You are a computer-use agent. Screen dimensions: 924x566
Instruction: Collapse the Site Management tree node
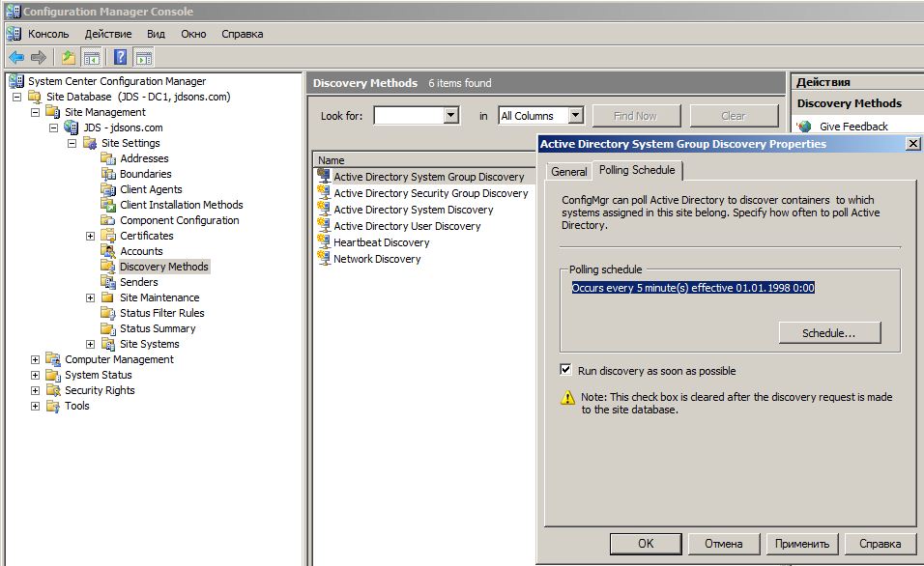pyautogui.click(x=36, y=112)
